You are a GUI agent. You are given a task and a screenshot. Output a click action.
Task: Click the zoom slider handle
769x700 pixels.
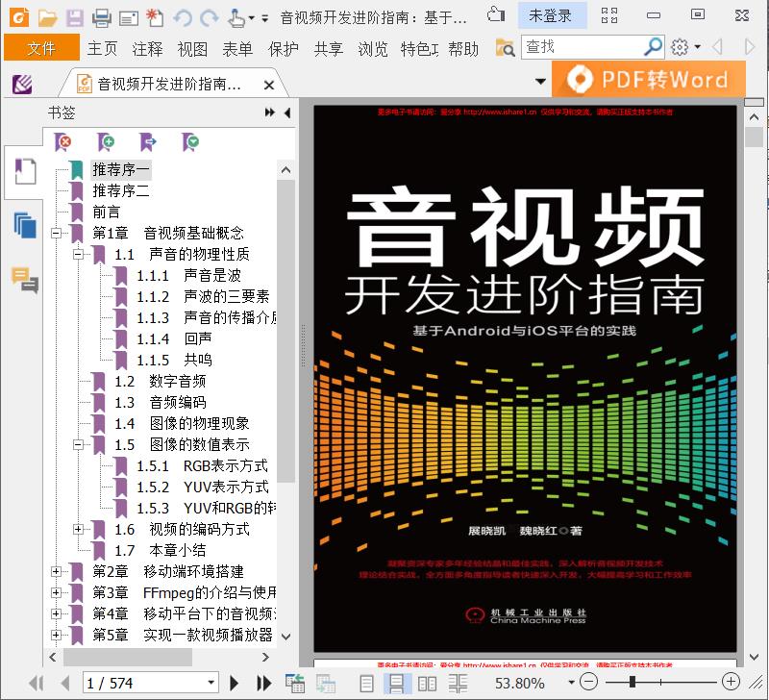(633, 682)
